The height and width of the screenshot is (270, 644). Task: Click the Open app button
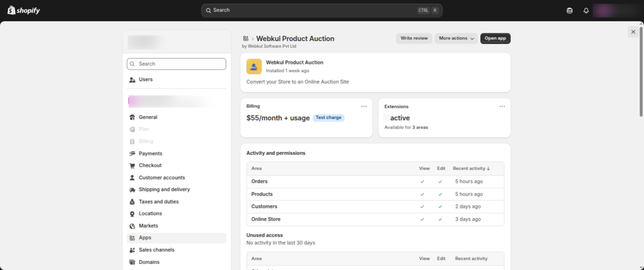click(x=495, y=38)
